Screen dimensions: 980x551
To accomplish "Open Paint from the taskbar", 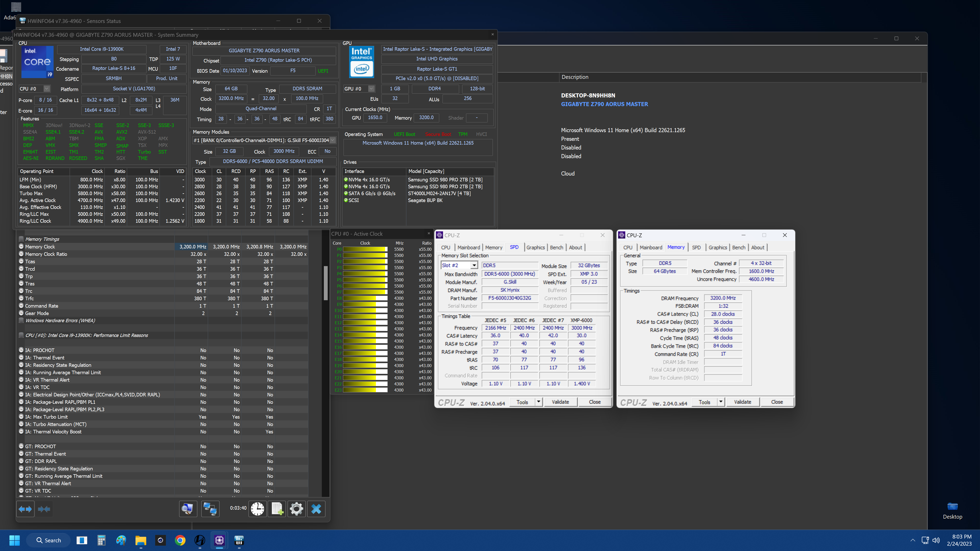I will [x=121, y=540].
